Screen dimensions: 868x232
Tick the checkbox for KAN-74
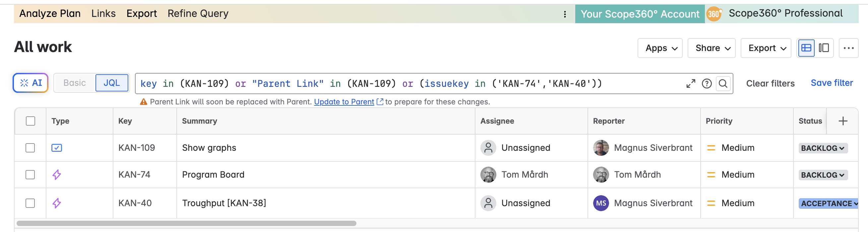pos(30,175)
